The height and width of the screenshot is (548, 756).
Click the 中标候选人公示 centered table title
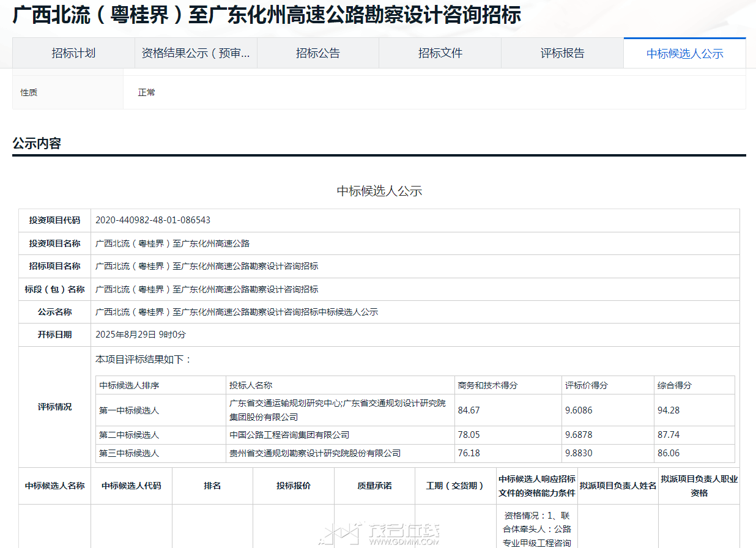coord(379,191)
